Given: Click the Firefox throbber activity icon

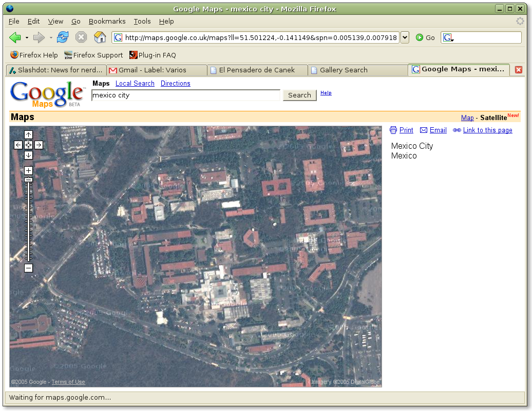Looking at the screenshot, I should pos(520,22).
